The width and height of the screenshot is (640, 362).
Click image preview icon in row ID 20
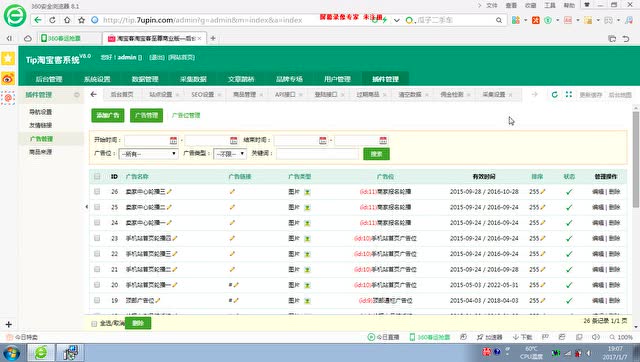click(307, 285)
